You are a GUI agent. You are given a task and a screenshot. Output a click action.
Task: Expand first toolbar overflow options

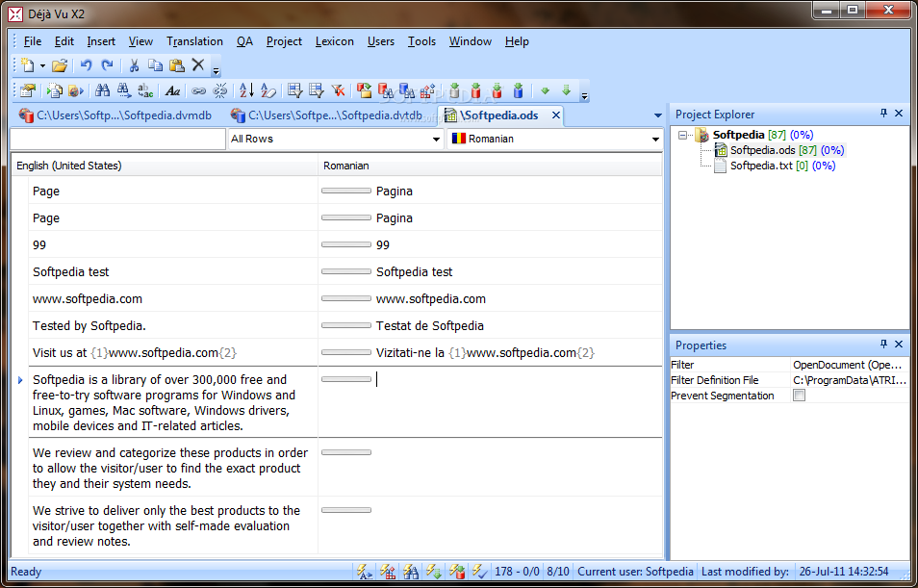click(x=217, y=71)
